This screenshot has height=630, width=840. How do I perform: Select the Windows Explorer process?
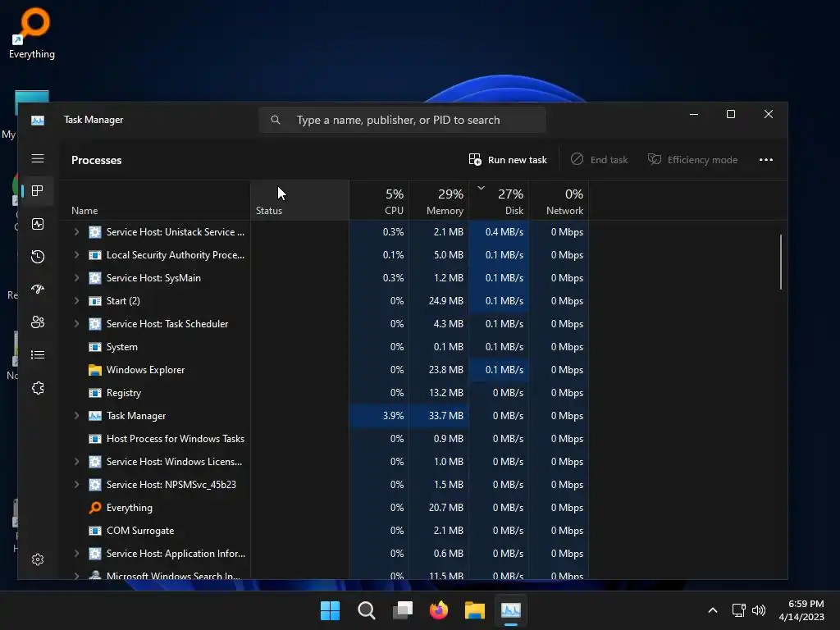pos(323,370)
